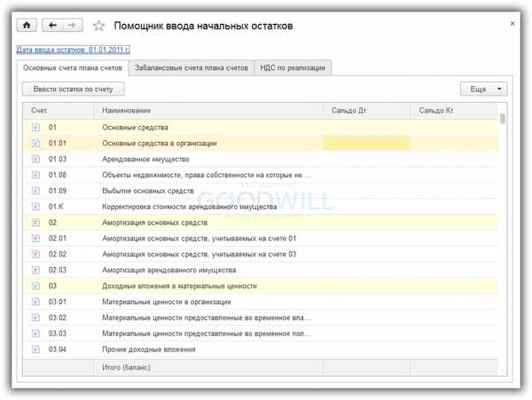Open the НДС по реализации tab

pyautogui.click(x=293, y=68)
